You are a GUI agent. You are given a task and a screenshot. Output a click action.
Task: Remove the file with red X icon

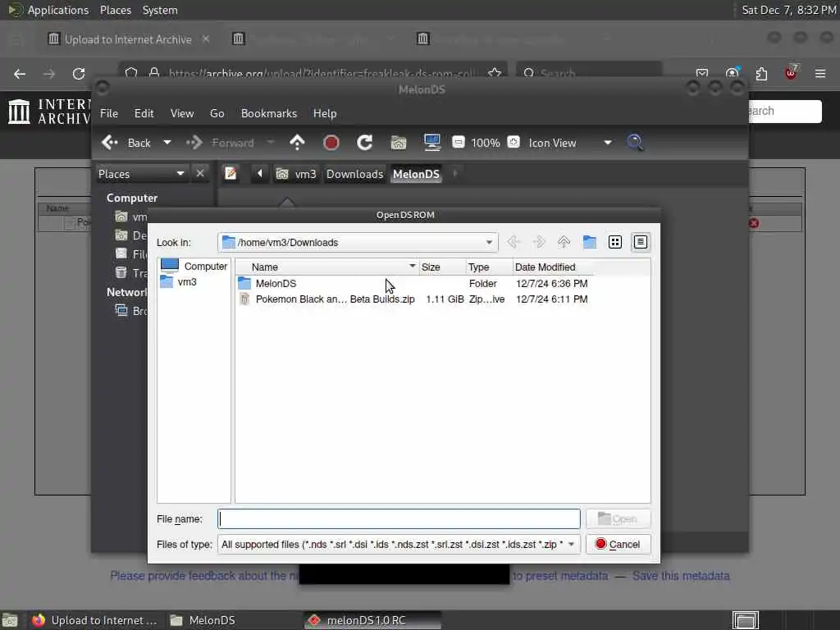[x=754, y=223]
